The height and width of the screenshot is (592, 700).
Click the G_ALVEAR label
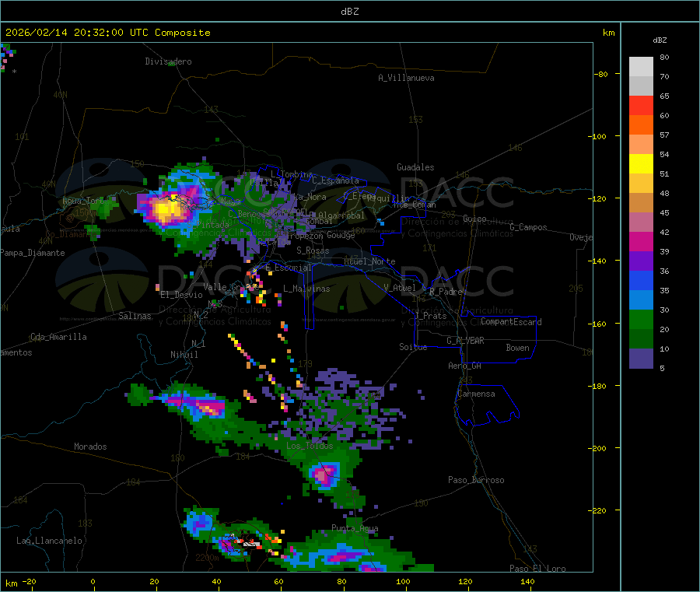(x=465, y=341)
